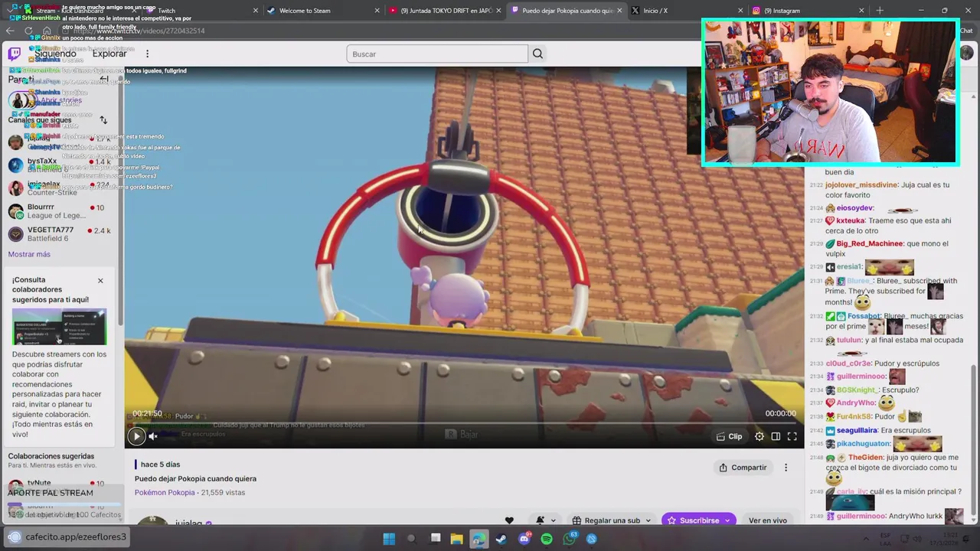Image resolution: width=980 pixels, height=551 pixels.
Task: Create a Clip from the video
Action: [x=729, y=436]
